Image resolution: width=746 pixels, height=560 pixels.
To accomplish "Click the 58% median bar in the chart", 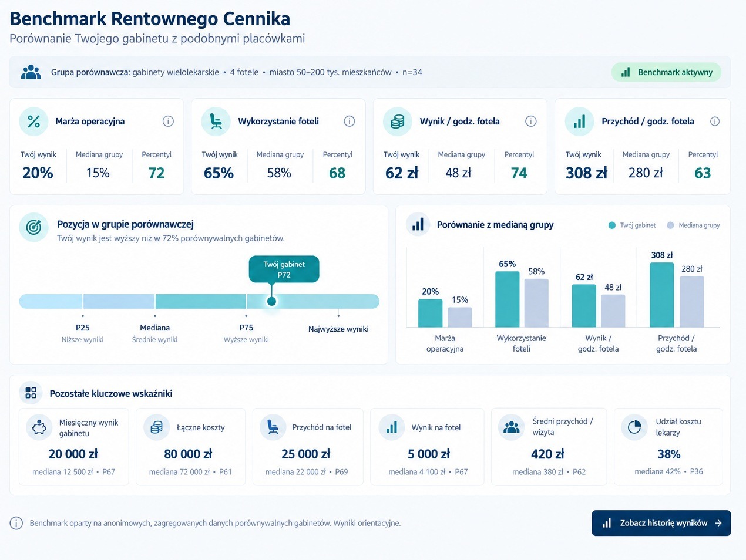I will (x=536, y=303).
